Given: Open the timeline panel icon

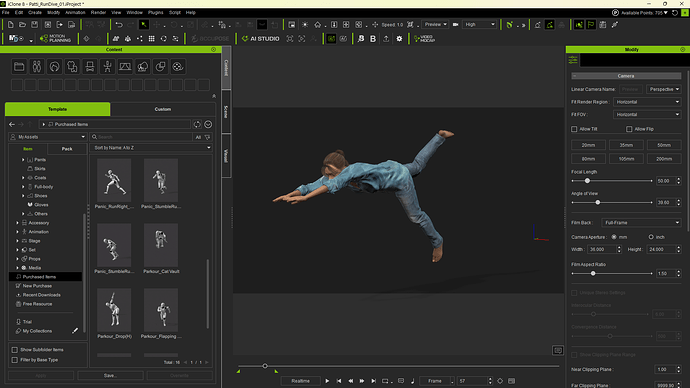Looking at the screenshot, I should click(511, 381).
